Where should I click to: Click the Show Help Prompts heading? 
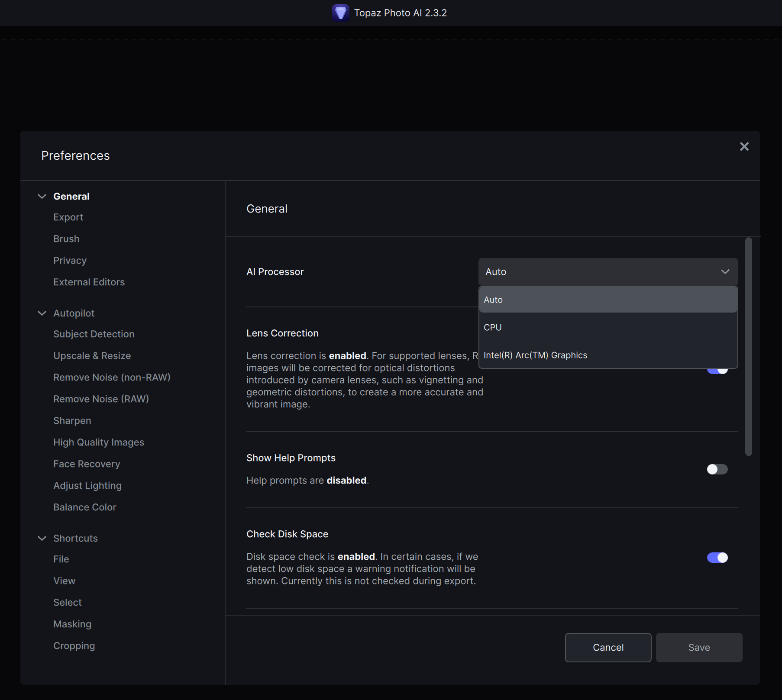[291, 458]
